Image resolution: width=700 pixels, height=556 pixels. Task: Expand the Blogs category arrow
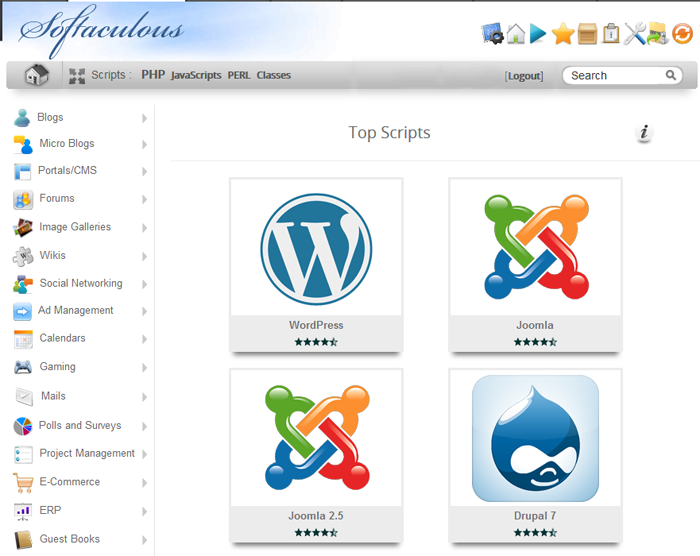coord(144,118)
